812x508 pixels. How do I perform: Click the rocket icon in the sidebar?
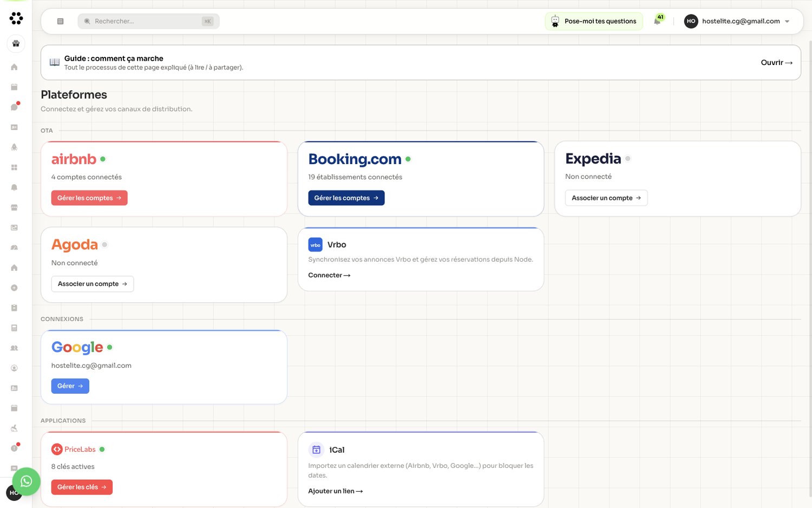(14, 147)
